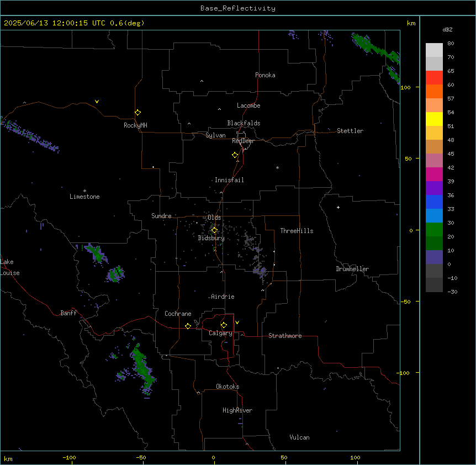
Task: Click the yellow 51 dBZ color swatch
Action: (x=434, y=119)
